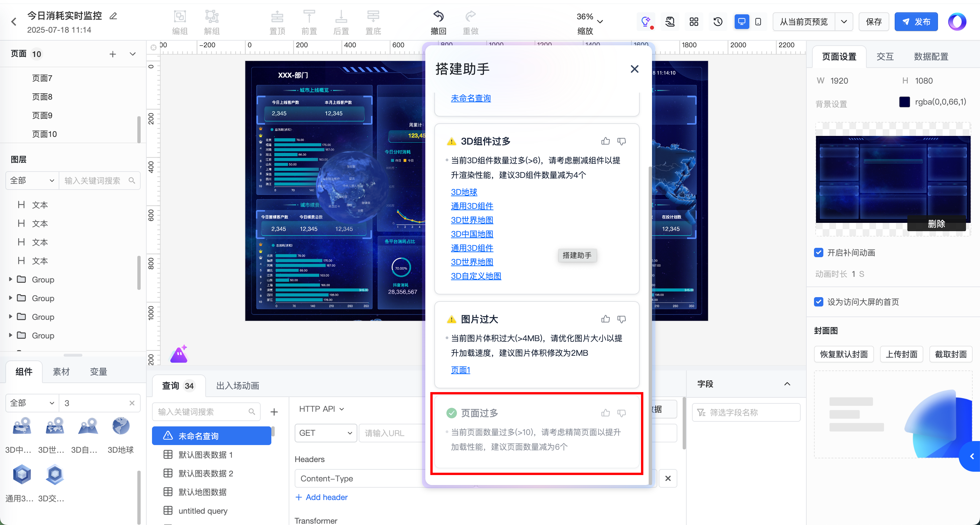
Task: Open the GET method dropdown
Action: point(326,433)
